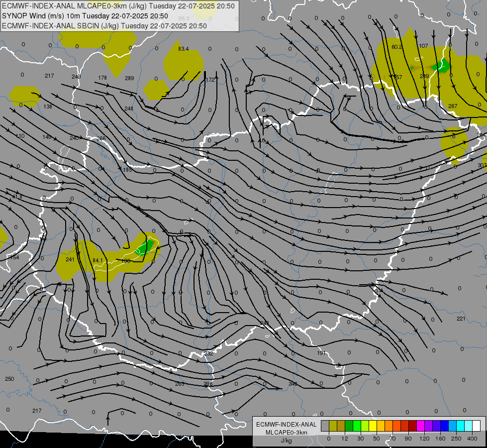Click the legend tick label '70'
Screen dimensions: 487x448
[392, 439]
